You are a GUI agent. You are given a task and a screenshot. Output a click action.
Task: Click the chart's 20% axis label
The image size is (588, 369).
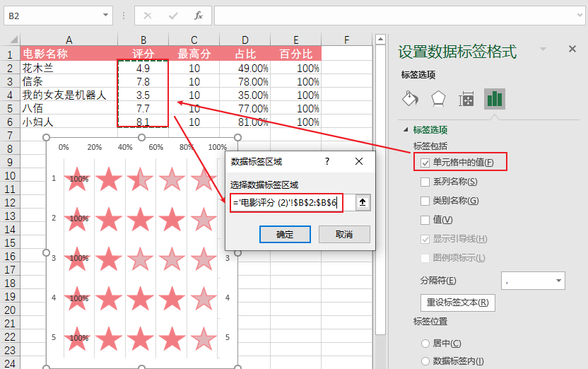(95, 147)
